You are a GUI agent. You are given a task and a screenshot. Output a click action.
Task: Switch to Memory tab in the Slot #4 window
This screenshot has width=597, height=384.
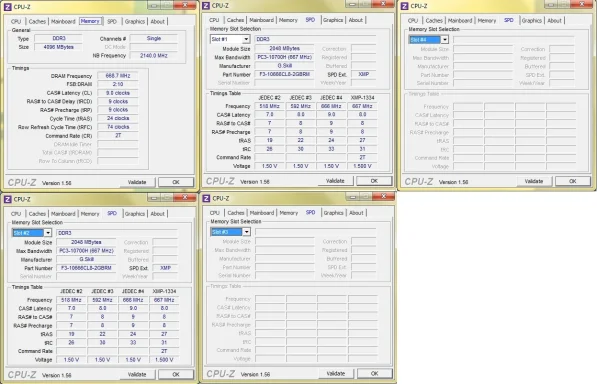[487, 21]
